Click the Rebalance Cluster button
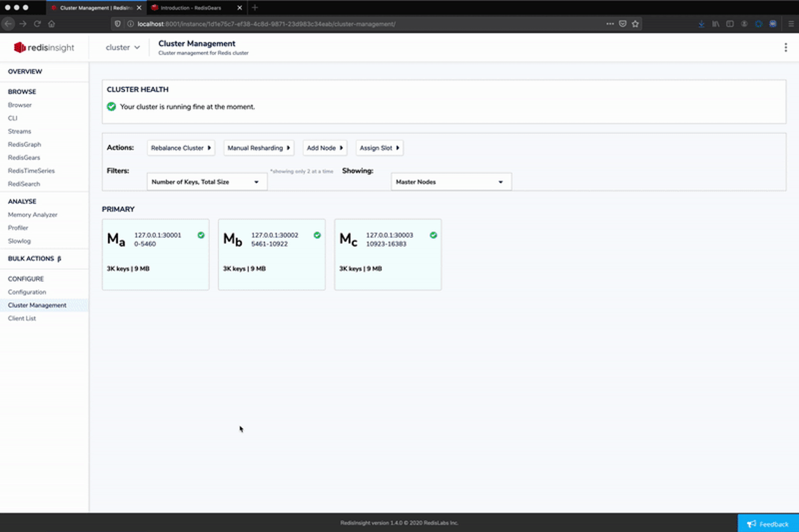Viewport: 799px width, 532px height. pos(181,148)
